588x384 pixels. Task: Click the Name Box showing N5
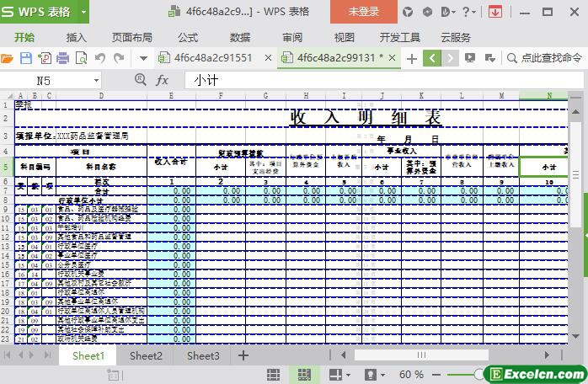point(45,81)
